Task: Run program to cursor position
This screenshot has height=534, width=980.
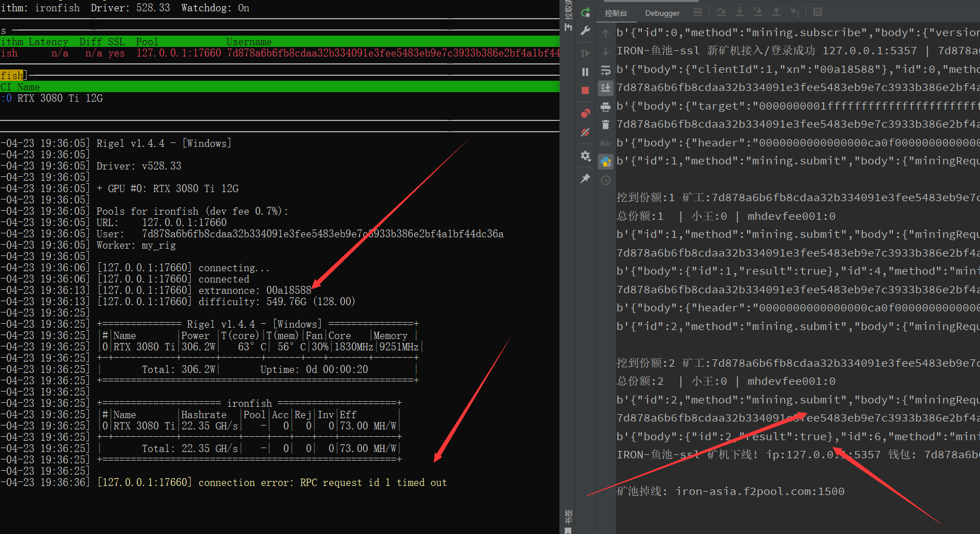Action: point(795,12)
